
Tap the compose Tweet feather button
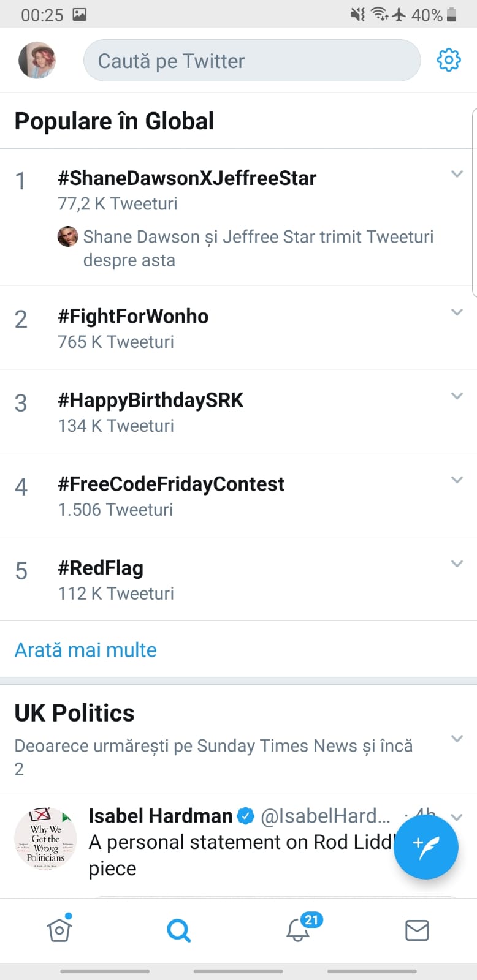426,846
